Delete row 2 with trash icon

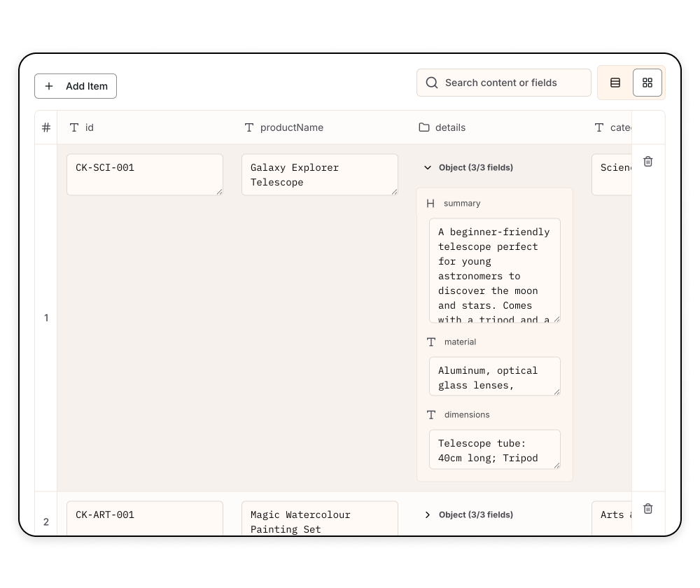tap(647, 508)
